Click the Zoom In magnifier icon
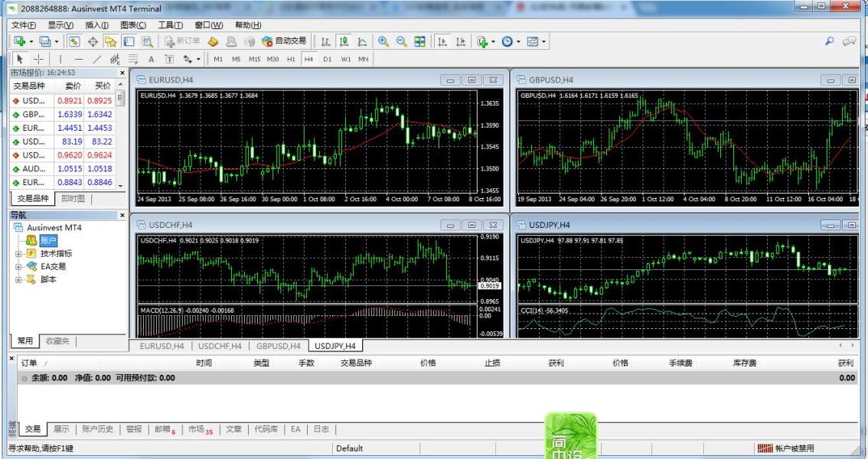The width and height of the screenshot is (868, 459). [383, 41]
